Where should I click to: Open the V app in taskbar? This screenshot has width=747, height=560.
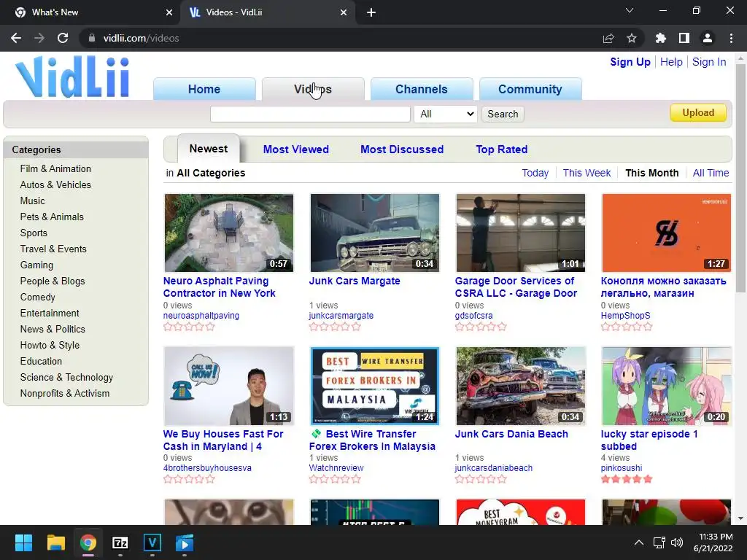(152, 542)
